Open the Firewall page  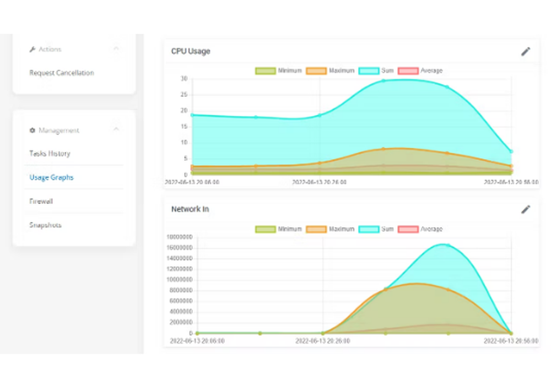tap(41, 201)
